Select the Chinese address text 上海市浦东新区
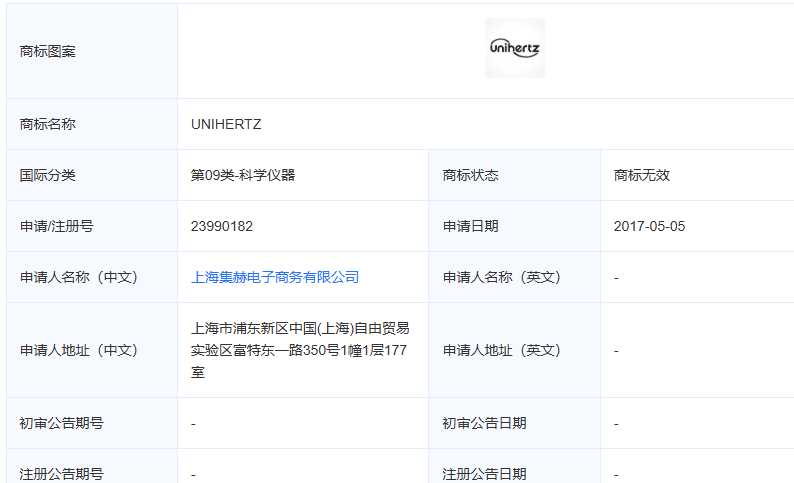 (240, 329)
